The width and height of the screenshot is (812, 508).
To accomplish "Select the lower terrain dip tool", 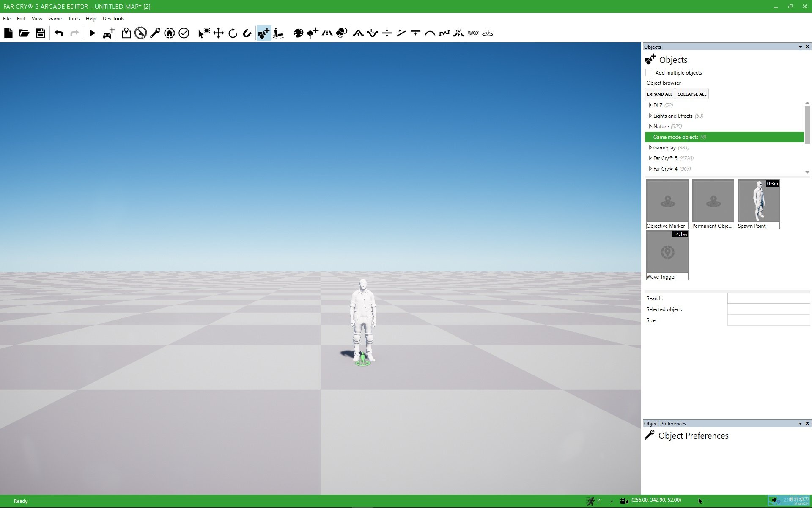I will (373, 33).
